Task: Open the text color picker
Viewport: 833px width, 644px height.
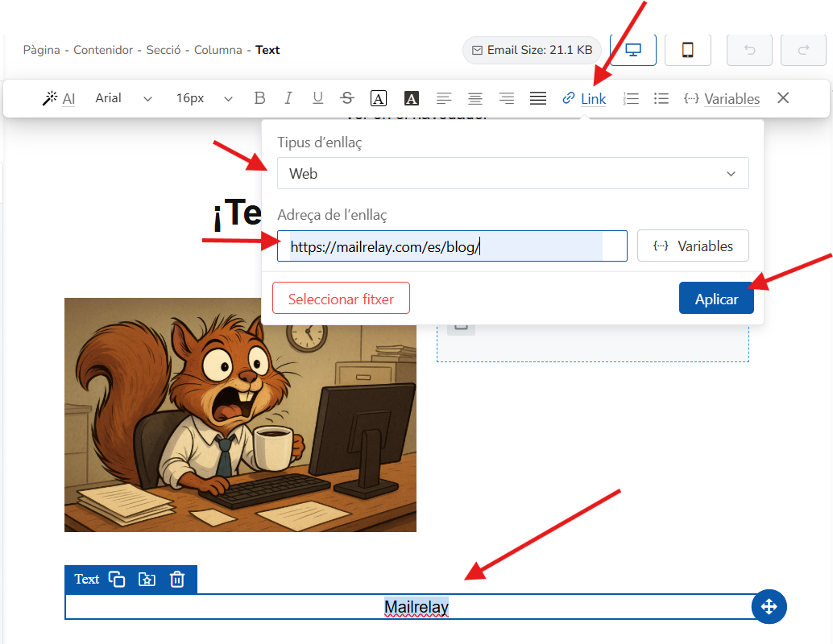Action: click(379, 98)
